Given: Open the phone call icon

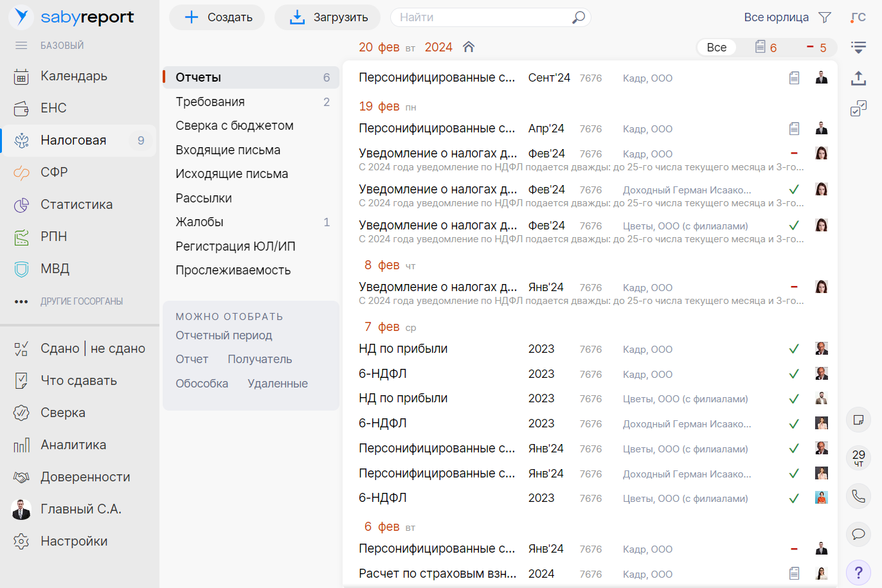Looking at the screenshot, I should point(858,496).
